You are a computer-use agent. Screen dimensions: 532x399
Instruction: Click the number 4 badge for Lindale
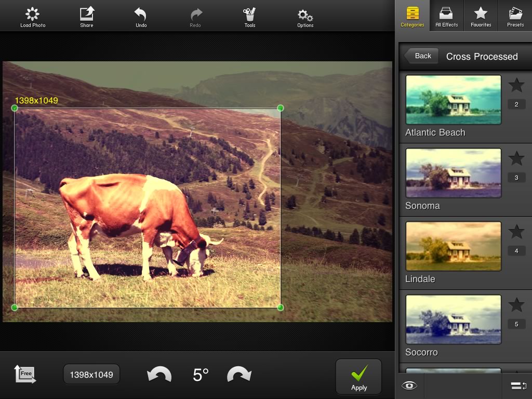(516, 251)
